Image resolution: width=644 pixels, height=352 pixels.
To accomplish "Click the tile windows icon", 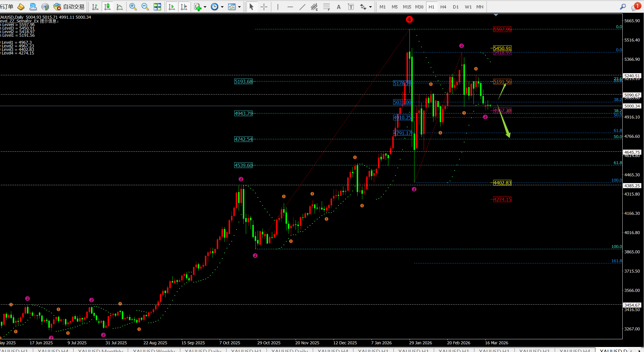I will (x=157, y=7).
